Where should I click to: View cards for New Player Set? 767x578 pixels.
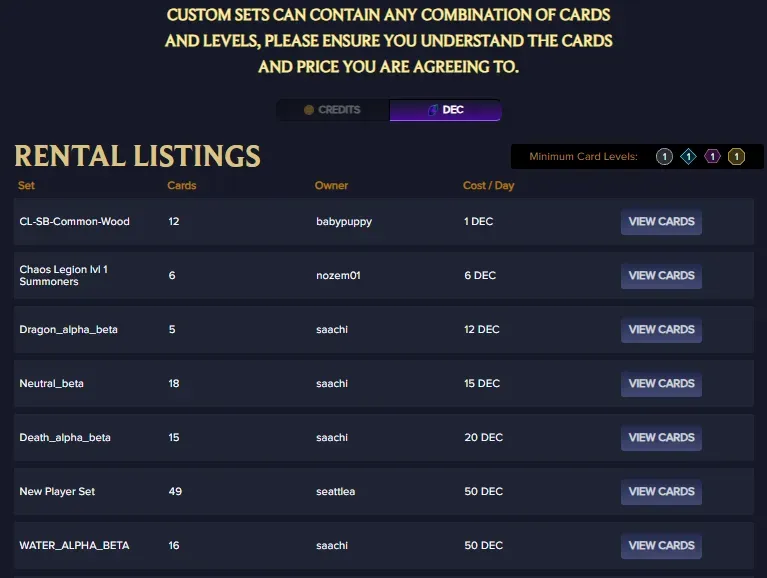click(x=661, y=492)
